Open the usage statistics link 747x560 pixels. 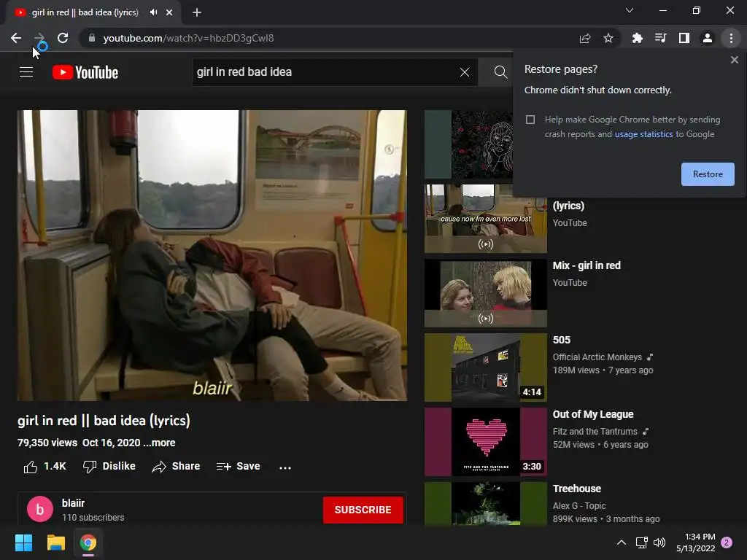[643, 134]
